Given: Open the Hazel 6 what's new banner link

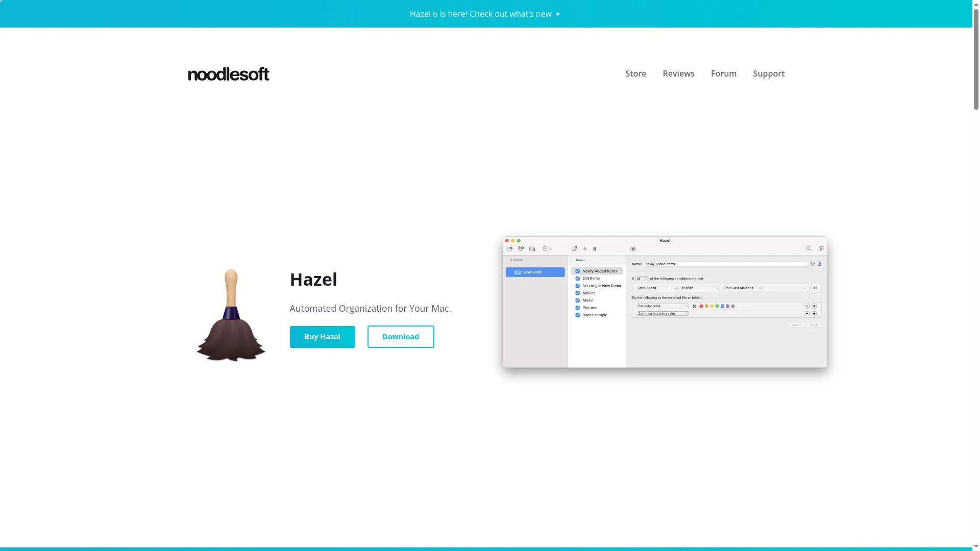Looking at the screenshot, I should [484, 14].
